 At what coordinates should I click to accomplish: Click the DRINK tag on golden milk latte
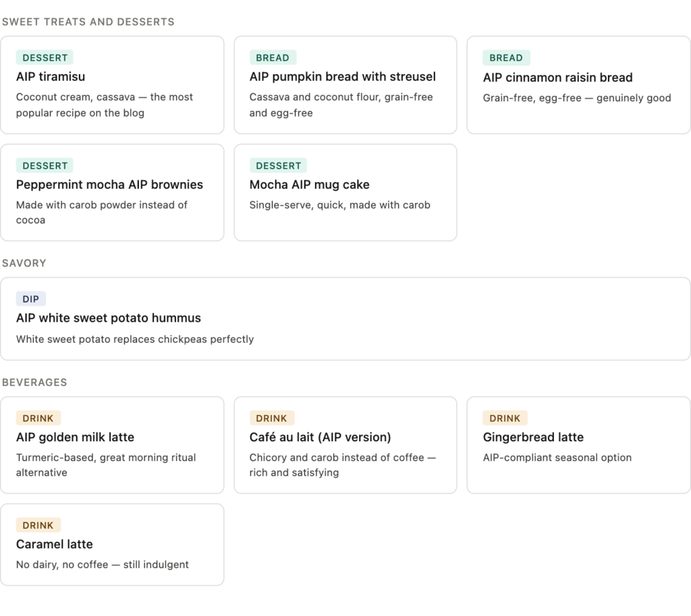coord(38,418)
